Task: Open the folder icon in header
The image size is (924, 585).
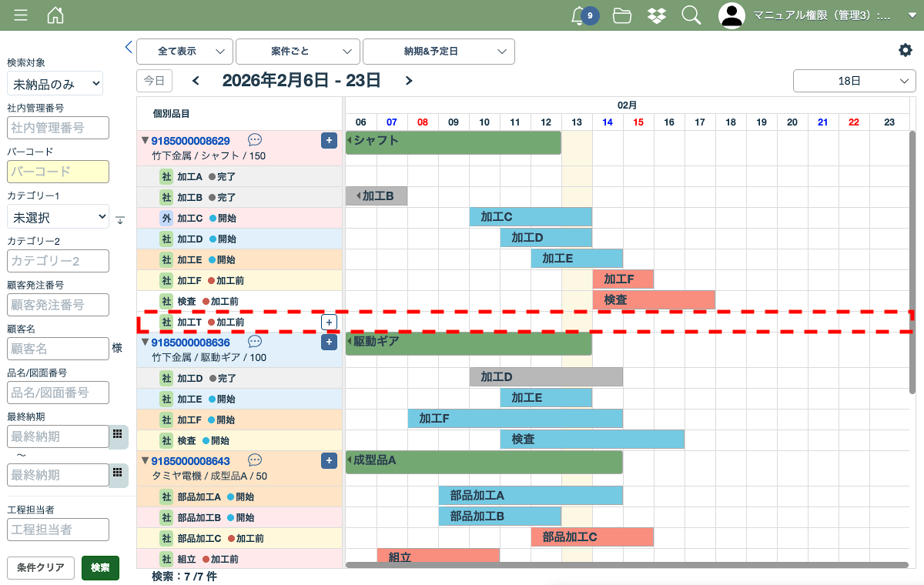Action: coord(622,15)
